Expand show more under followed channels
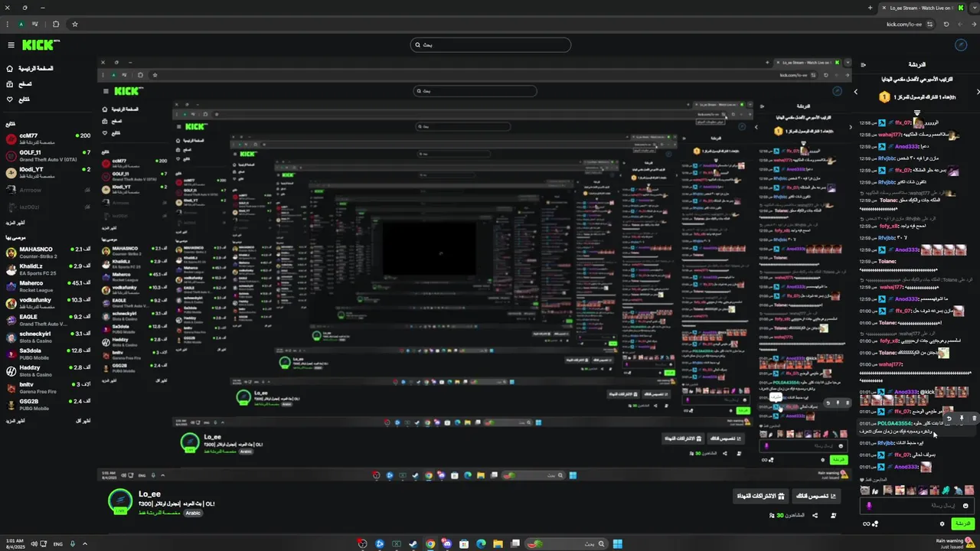The height and width of the screenshot is (551, 980). [x=15, y=223]
